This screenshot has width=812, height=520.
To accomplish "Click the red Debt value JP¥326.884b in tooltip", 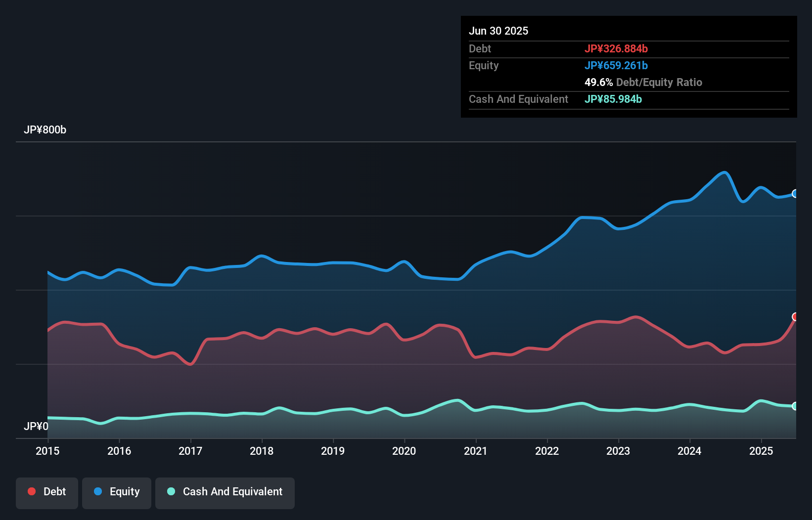I will [616, 48].
